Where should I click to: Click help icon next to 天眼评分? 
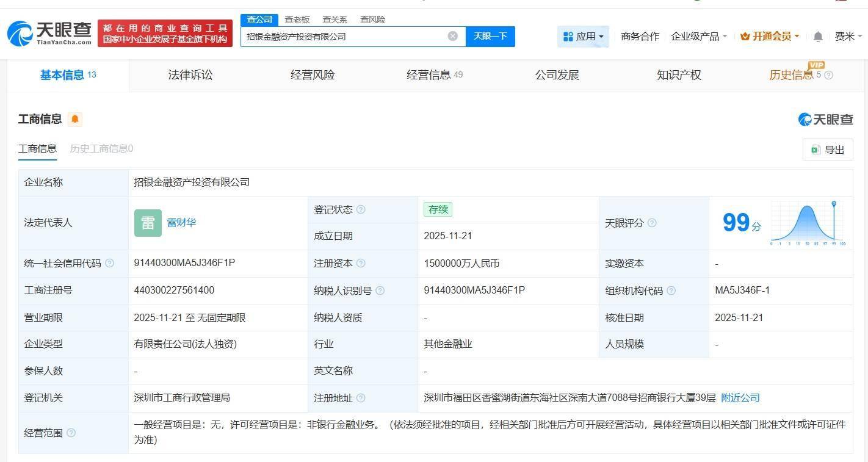(x=652, y=223)
